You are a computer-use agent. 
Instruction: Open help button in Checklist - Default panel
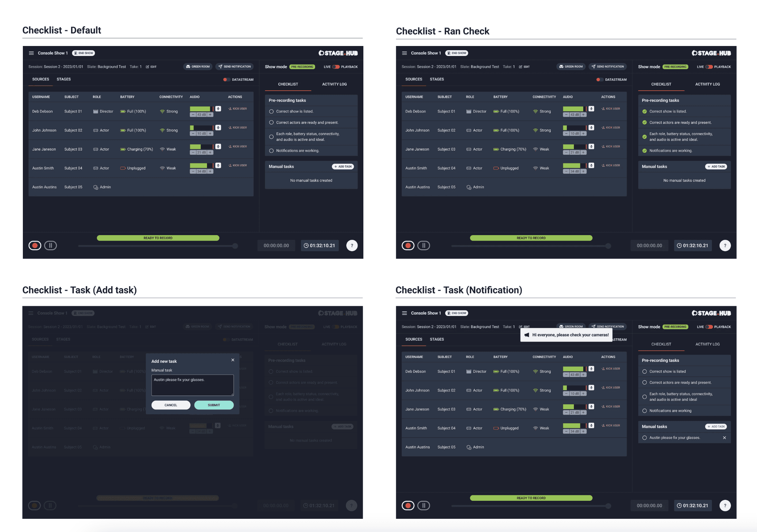coord(352,245)
